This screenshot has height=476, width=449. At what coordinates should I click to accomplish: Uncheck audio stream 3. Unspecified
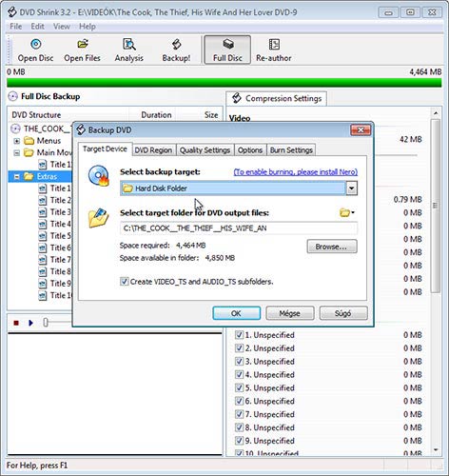(239, 362)
